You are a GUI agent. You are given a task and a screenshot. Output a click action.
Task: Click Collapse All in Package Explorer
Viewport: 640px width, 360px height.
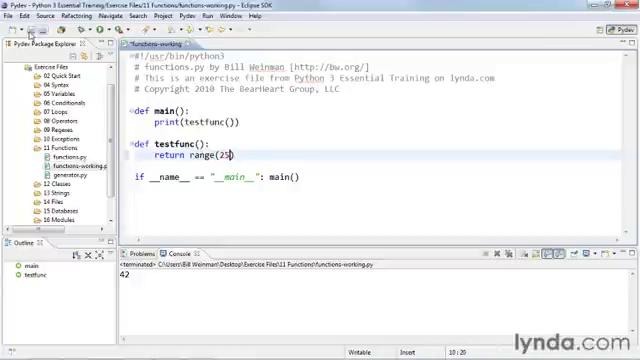[73, 56]
